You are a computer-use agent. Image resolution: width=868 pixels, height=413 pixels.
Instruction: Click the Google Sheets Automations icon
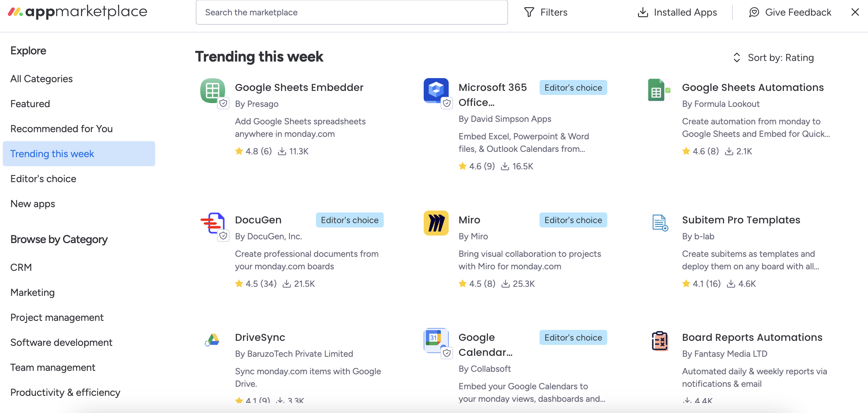tap(659, 90)
